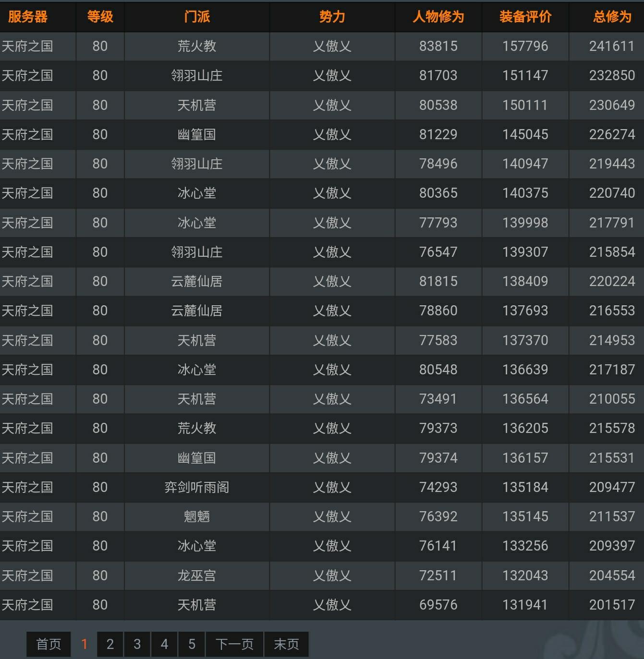Click the 势力 column header
The height and width of the screenshot is (659, 644).
click(332, 17)
